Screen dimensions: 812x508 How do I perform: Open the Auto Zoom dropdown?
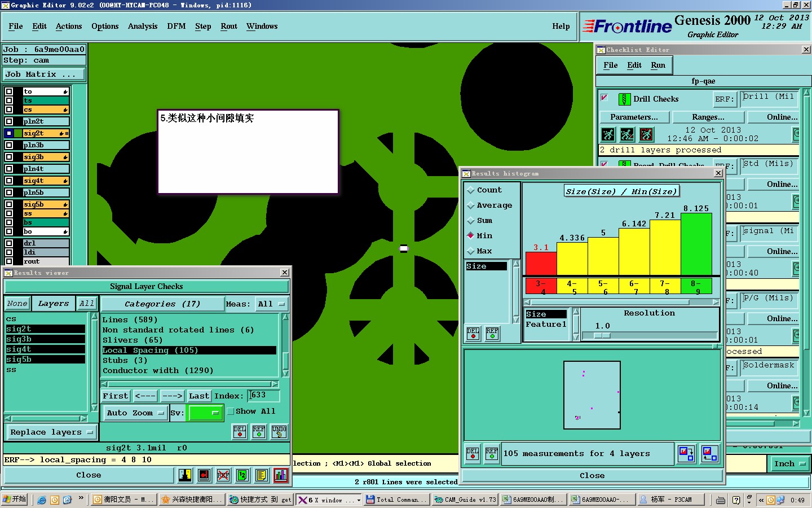pyautogui.click(x=135, y=413)
